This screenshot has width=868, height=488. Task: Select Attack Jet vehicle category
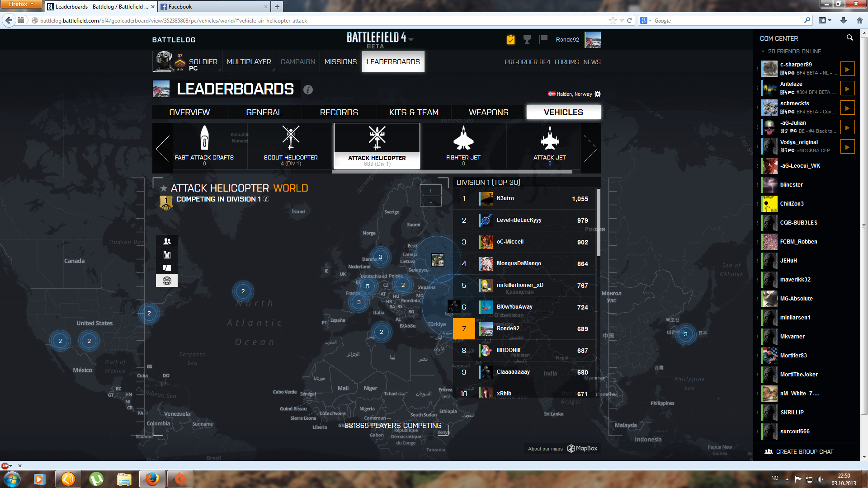pyautogui.click(x=549, y=146)
